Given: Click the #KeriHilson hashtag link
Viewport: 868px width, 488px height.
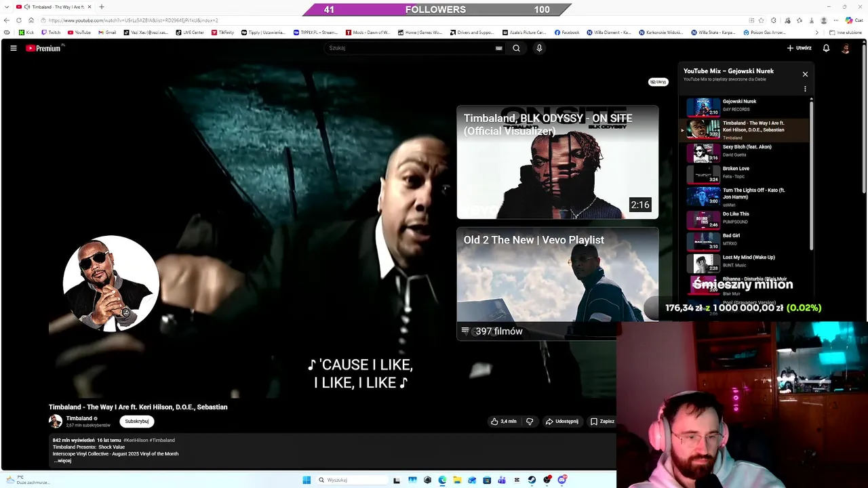Looking at the screenshot, I should pyautogui.click(x=136, y=440).
